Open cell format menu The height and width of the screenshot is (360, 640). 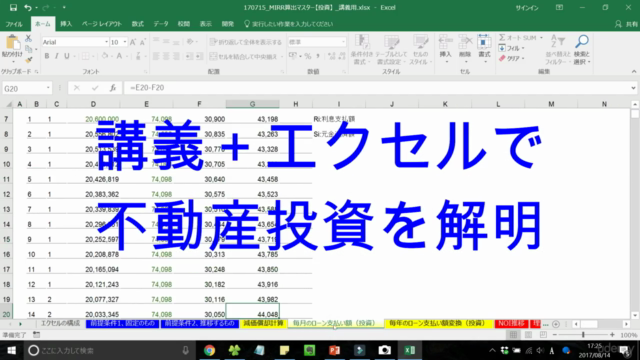(484, 49)
